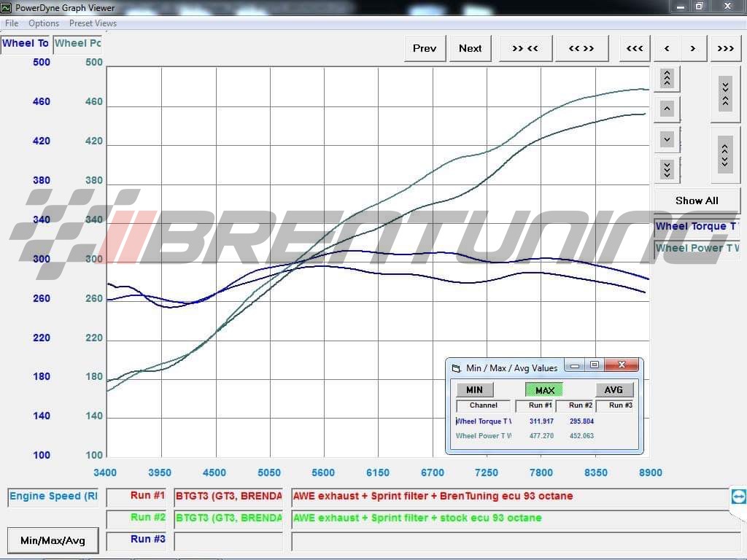This screenshot has width=747, height=560.
Task: Click the Wheel Torque row label in values window
Action: coord(484,421)
